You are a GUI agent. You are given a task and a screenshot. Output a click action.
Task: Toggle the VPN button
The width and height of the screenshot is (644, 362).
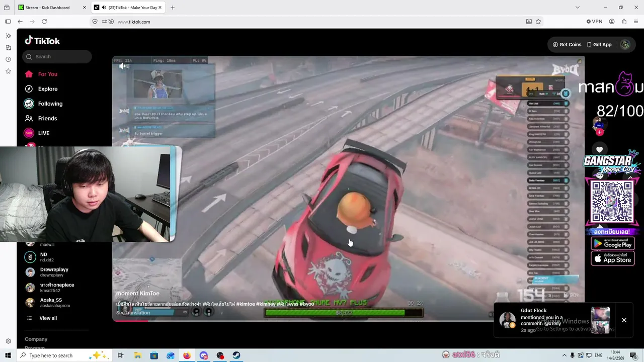594,22
